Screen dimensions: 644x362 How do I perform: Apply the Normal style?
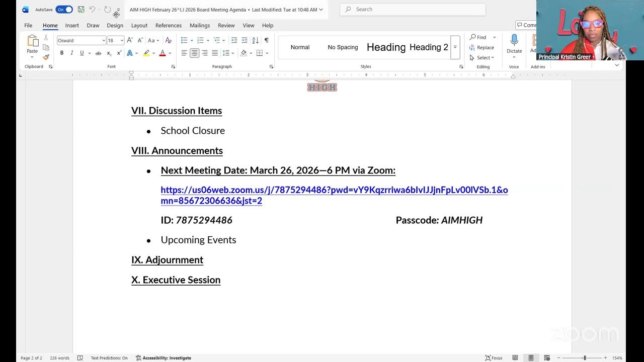(x=300, y=47)
